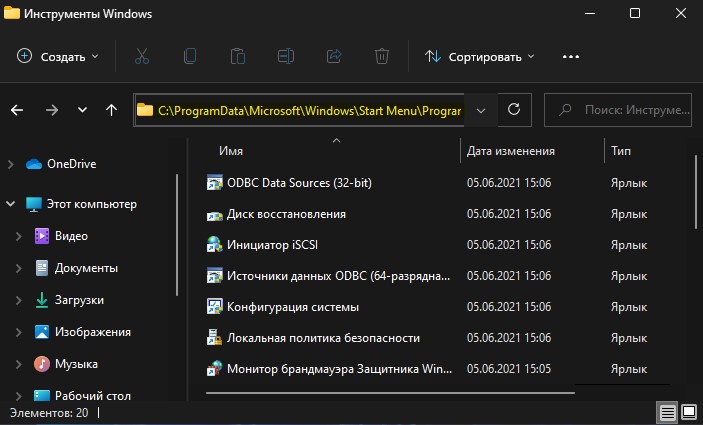Open the three-dot See more menu
Viewport: 703px width, 425px height.
[x=571, y=57]
